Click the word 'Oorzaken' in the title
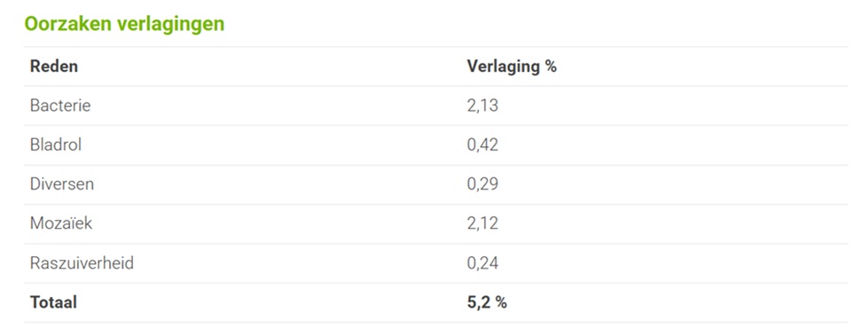 (x=68, y=25)
